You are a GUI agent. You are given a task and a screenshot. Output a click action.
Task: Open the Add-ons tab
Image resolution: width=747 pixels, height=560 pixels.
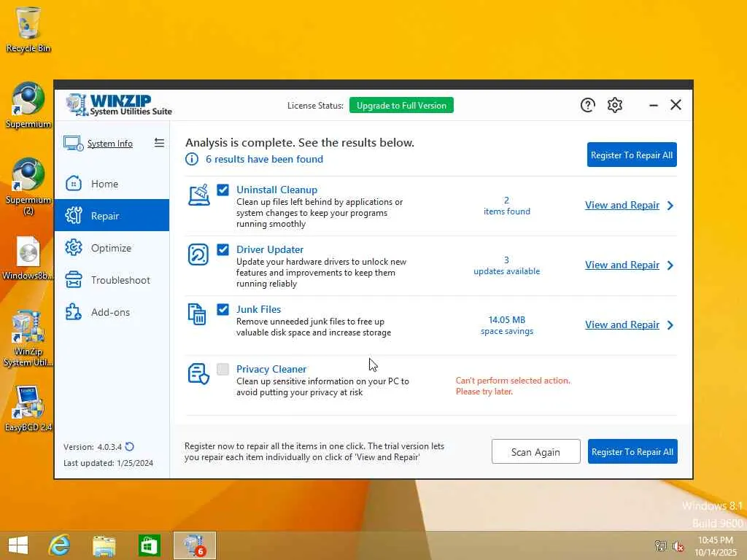[112, 312]
